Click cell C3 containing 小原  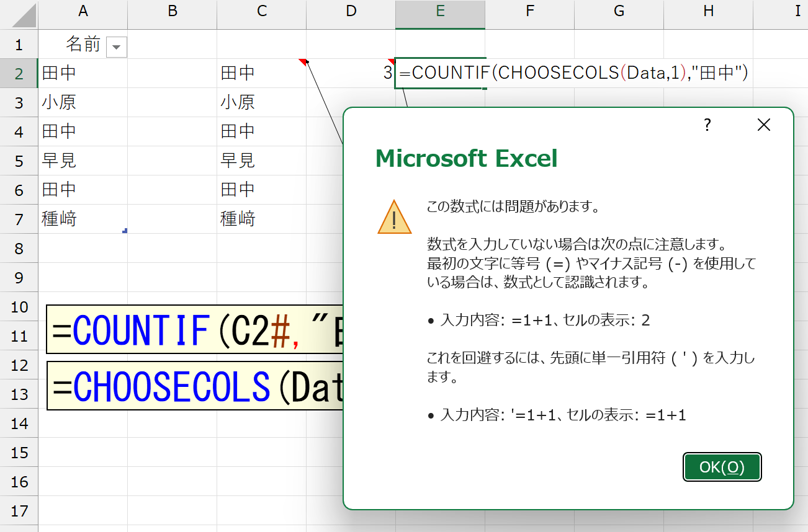[261, 102]
